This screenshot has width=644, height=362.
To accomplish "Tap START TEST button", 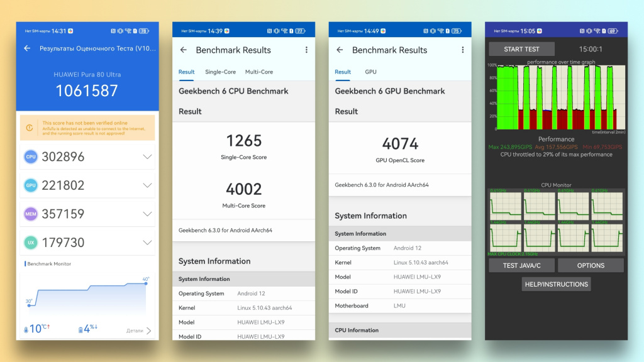I will point(521,49).
